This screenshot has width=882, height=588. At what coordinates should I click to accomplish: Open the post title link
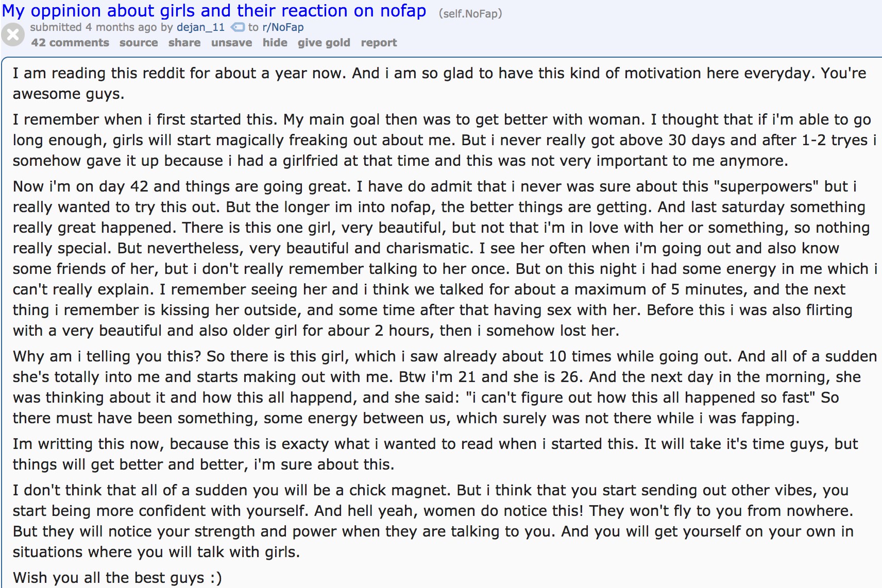[214, 11]
